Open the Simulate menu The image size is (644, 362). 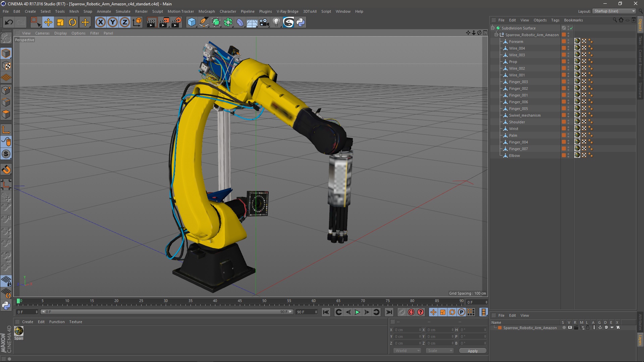pos(122,11)
